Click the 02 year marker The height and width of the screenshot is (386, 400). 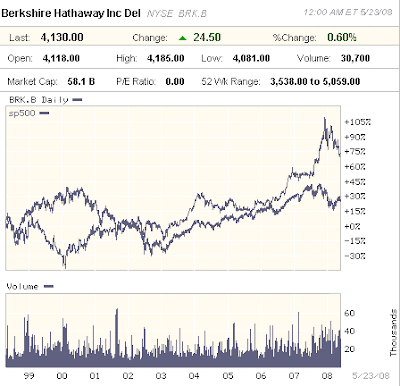click(x=128, y=376)
